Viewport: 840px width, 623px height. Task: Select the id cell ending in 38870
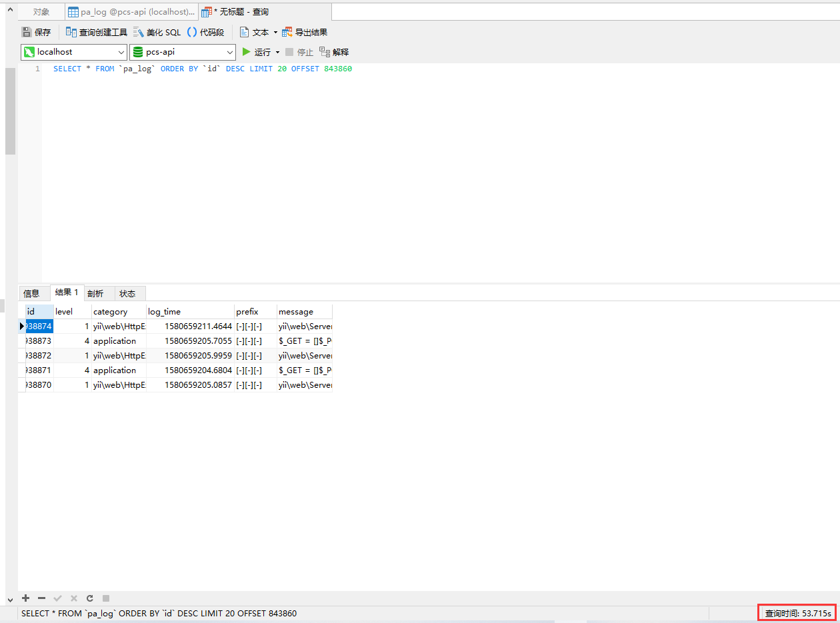(39, 385)
